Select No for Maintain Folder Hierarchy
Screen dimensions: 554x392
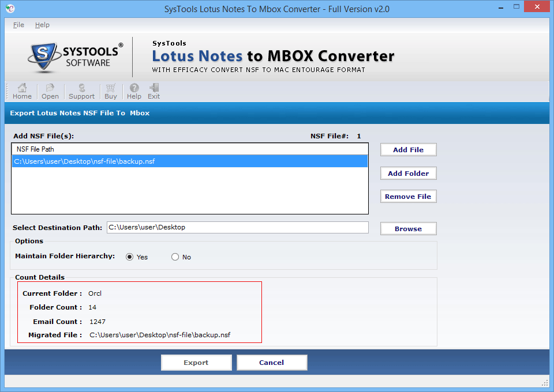pyautogui.click(x=175, y=257)
